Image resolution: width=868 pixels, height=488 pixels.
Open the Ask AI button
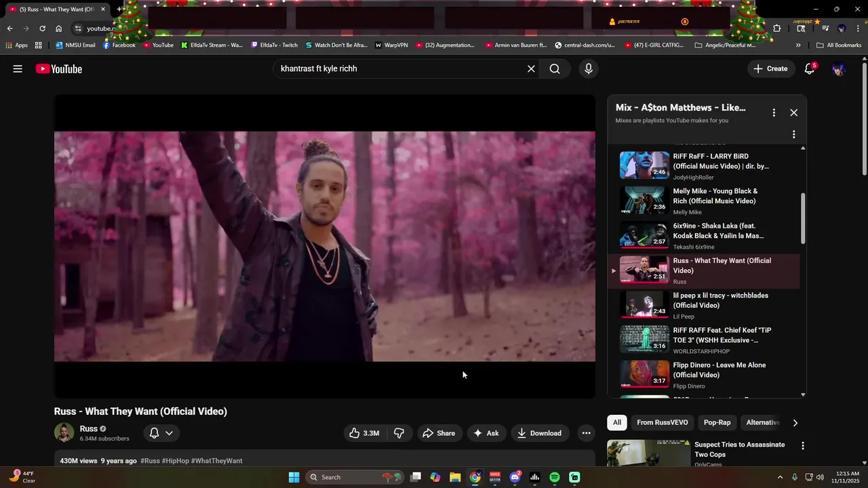coord(486,433)
